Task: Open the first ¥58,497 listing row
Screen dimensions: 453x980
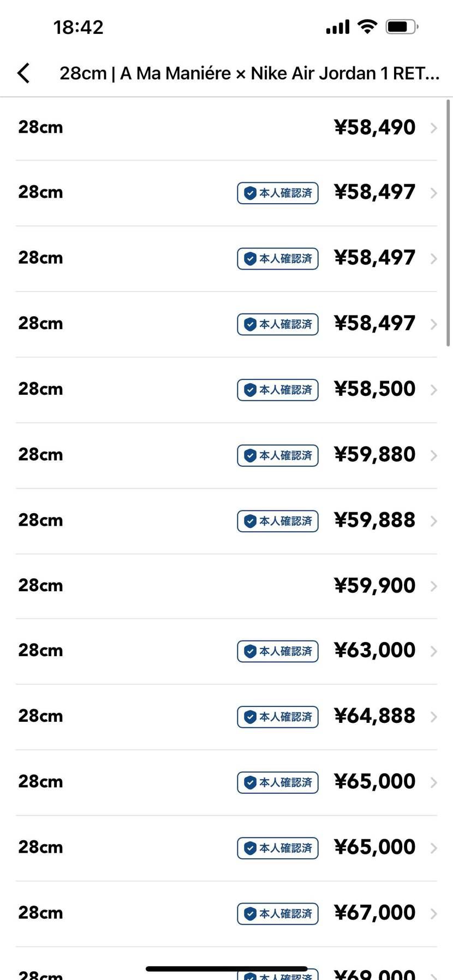Action: click(218, 193)
